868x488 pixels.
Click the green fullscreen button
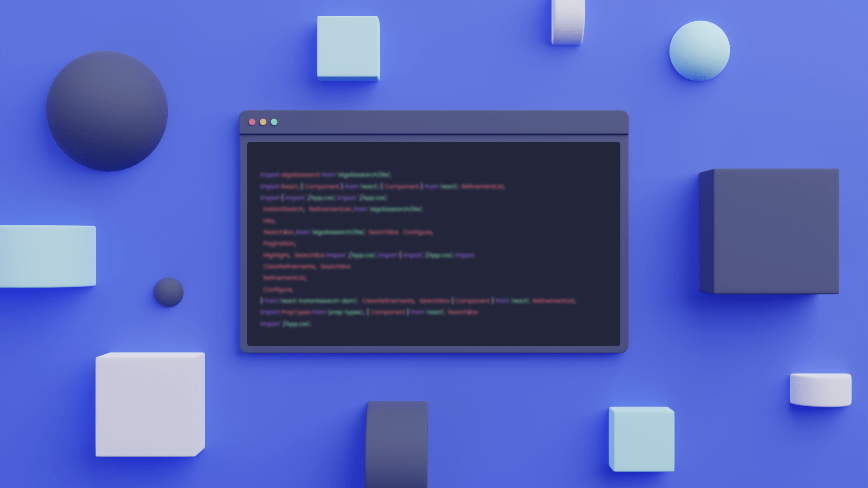273,122
